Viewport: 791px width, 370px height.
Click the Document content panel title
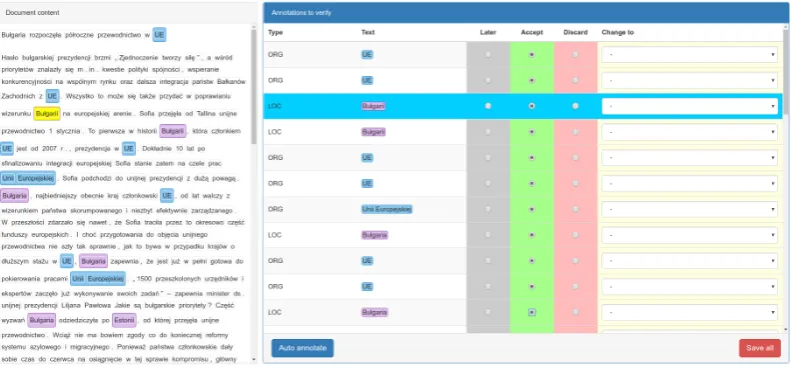(32, 13)
